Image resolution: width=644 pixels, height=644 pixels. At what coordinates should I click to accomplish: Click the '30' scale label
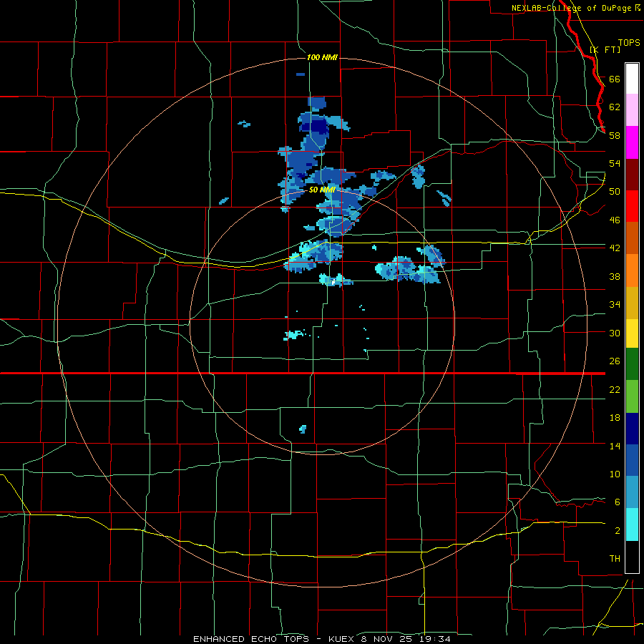pyautogui.click(x=615, y=333)
